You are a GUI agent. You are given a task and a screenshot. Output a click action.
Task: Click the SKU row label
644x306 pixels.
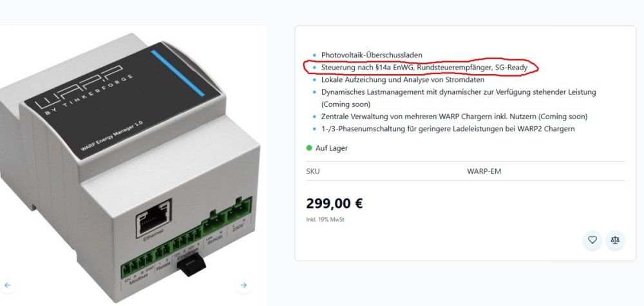(312, 171)
